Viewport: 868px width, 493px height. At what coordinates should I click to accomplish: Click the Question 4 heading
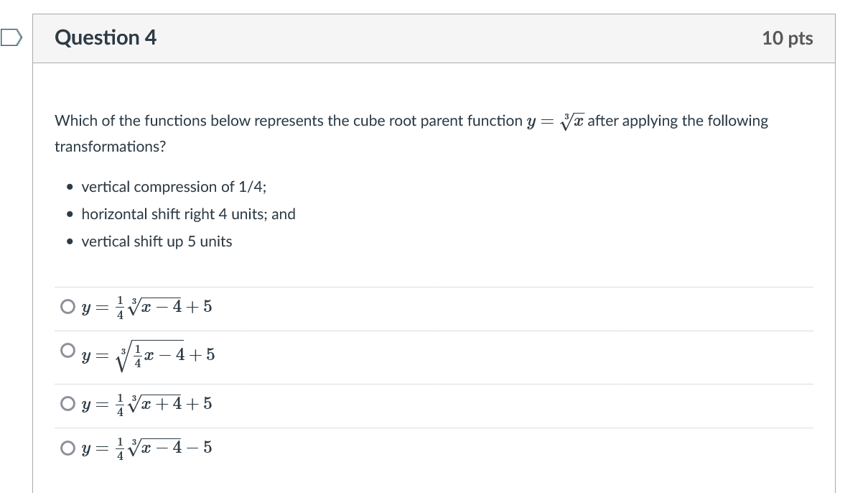(x=106, y=38)
